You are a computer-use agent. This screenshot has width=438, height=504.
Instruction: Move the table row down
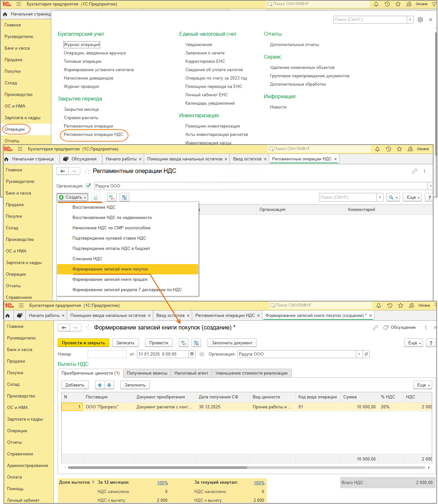click(109, 385)
